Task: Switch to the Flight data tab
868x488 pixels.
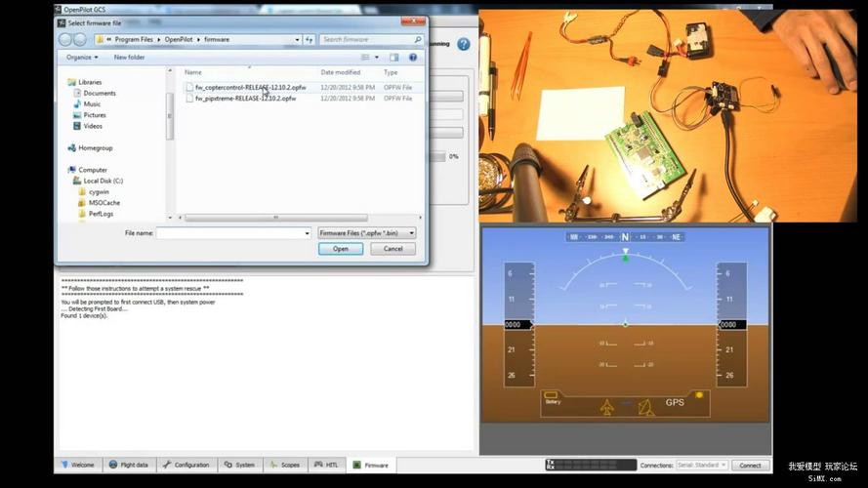Action: click(x=130, y=465)
